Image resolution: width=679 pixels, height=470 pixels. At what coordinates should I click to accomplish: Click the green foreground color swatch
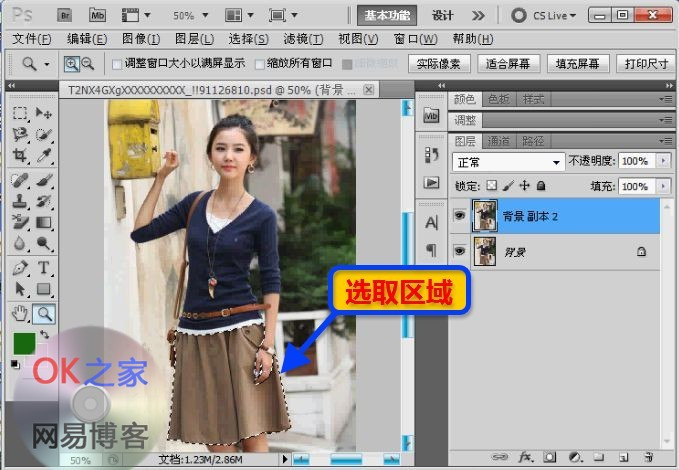pyautogui.click(x=24, y=343)
